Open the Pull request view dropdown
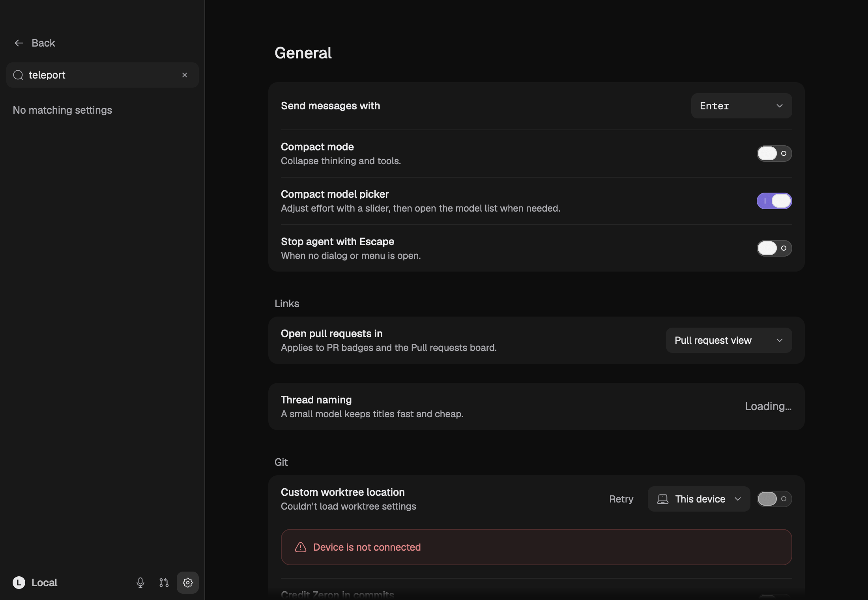Viewport: 868px width, 600px height. click(x=729, y=340)
